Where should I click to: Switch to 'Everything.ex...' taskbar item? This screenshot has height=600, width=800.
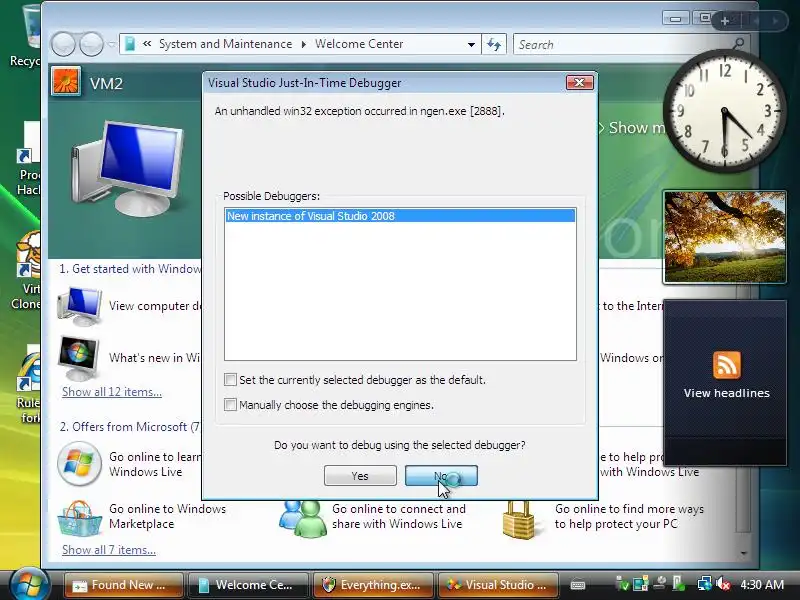click(x=373, y=585)
